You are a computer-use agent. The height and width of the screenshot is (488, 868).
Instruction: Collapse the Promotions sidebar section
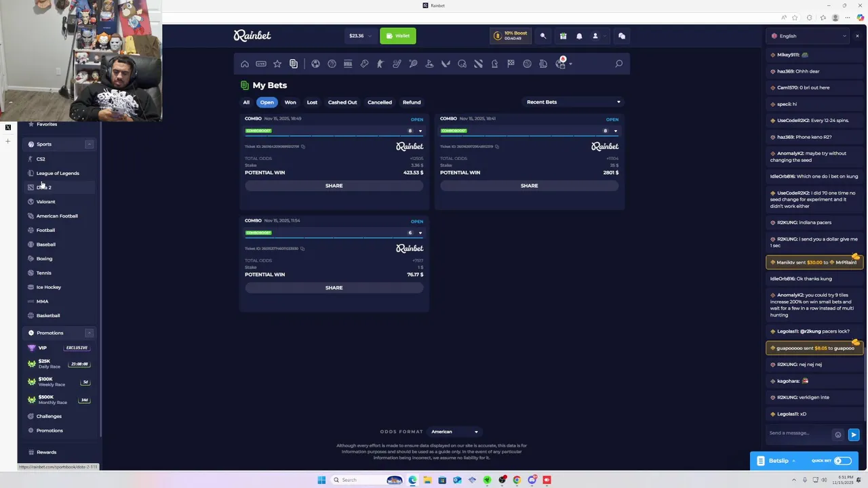[x=89, y=333]
